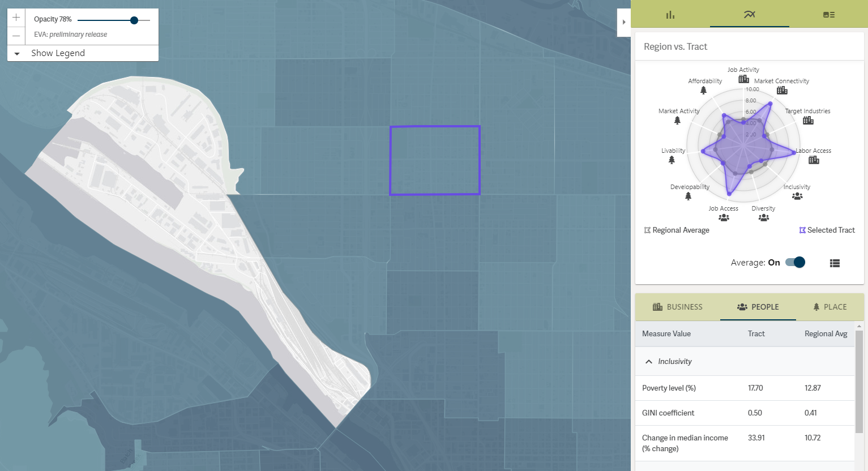Click the Job Activity building icon
The height and width of the screenshot is (471, 868).
pyautogui.click(x=743, y=79)
